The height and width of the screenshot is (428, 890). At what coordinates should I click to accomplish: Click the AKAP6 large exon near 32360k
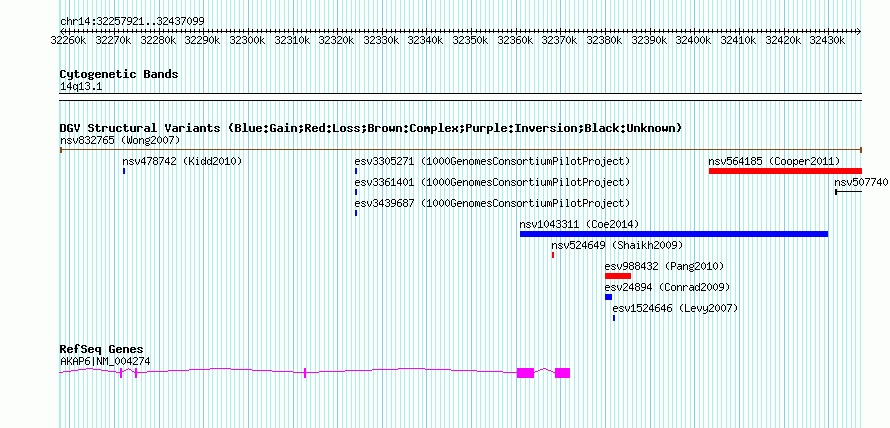tap(526, 373)
